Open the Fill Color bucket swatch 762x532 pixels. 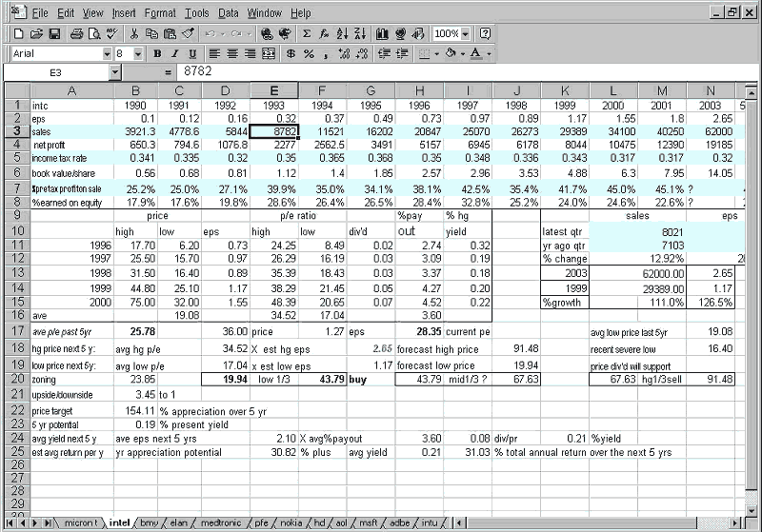451,54
